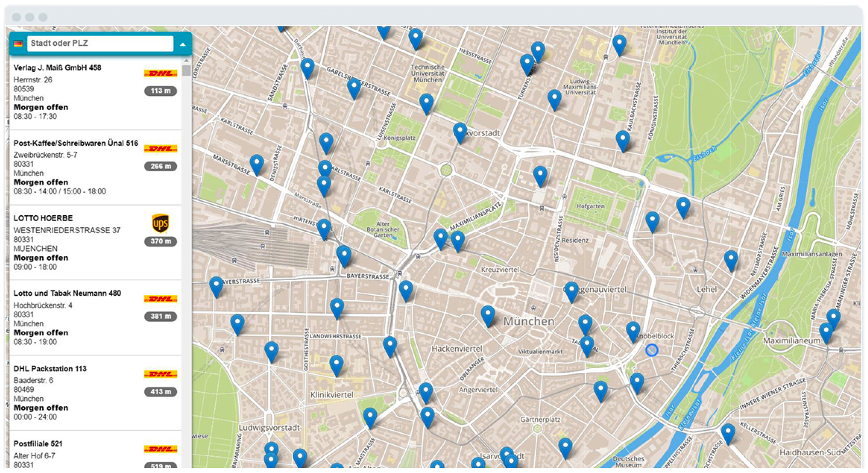Click the German flag icon in the search bar
The height and width of the screenshot is (473, 868).
(19, 43)
